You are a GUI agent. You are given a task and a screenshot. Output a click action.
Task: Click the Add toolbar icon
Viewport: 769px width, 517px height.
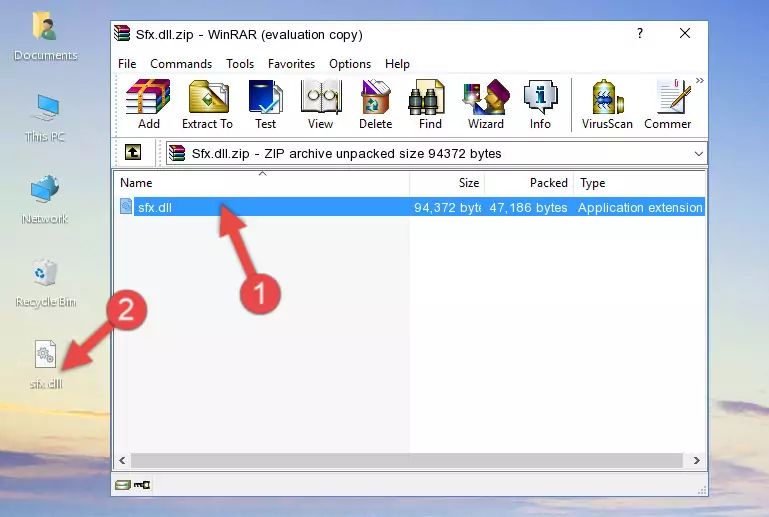(148, 104)
